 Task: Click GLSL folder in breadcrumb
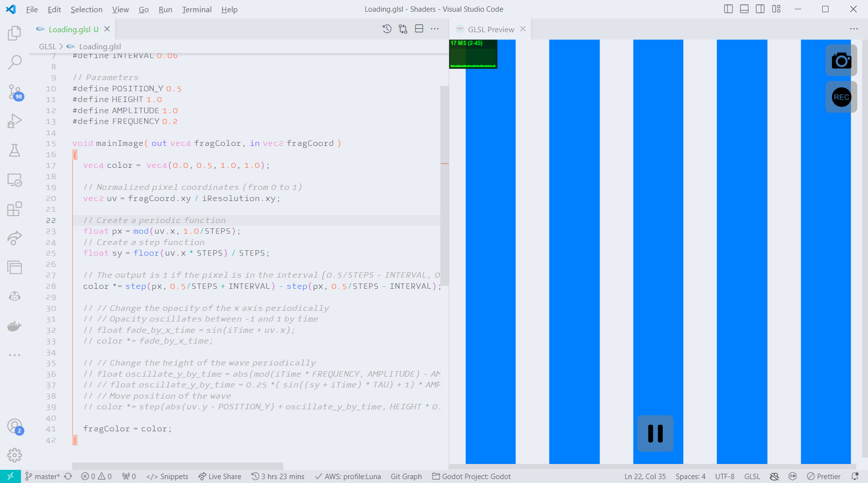tap(47, 46)
